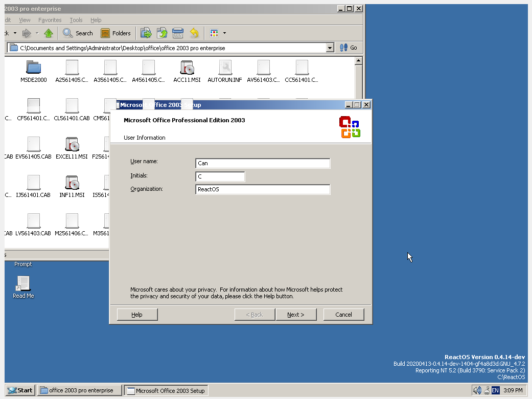
Task: Click Next in Office Setup
Action: pos(295,315)
